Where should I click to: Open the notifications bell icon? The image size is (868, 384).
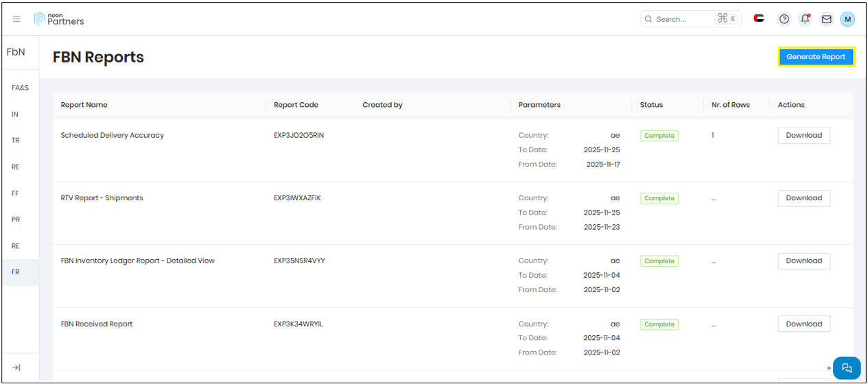(806, 19)
